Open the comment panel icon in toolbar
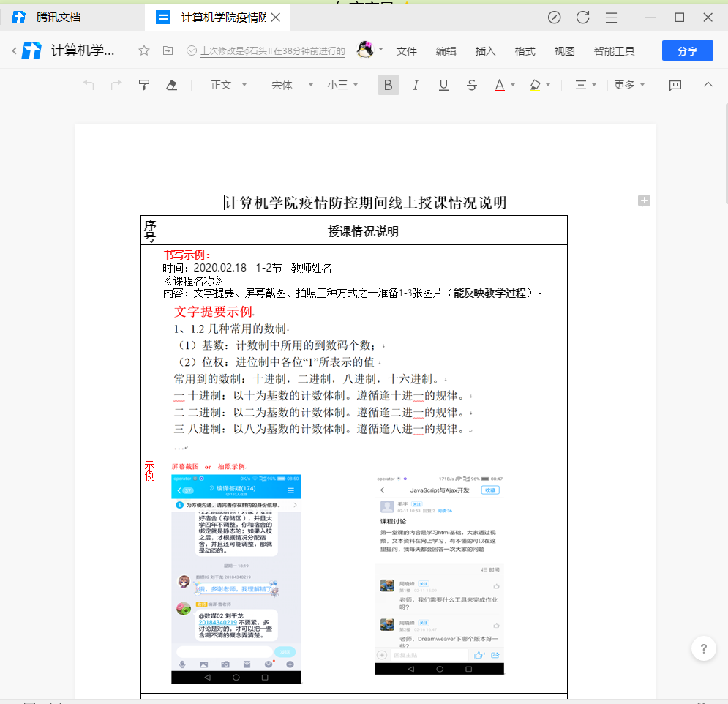Screen dimensions: 728x704 675,86
